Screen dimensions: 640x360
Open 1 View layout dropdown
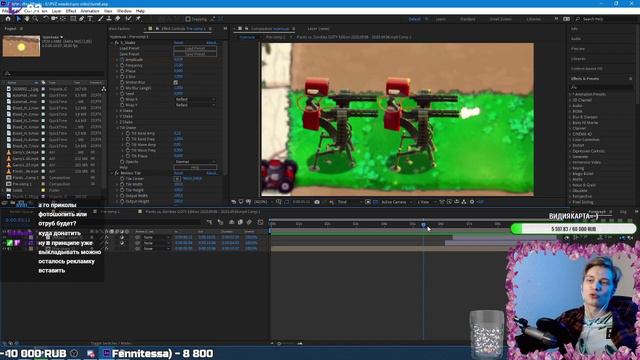coord(426,202)
